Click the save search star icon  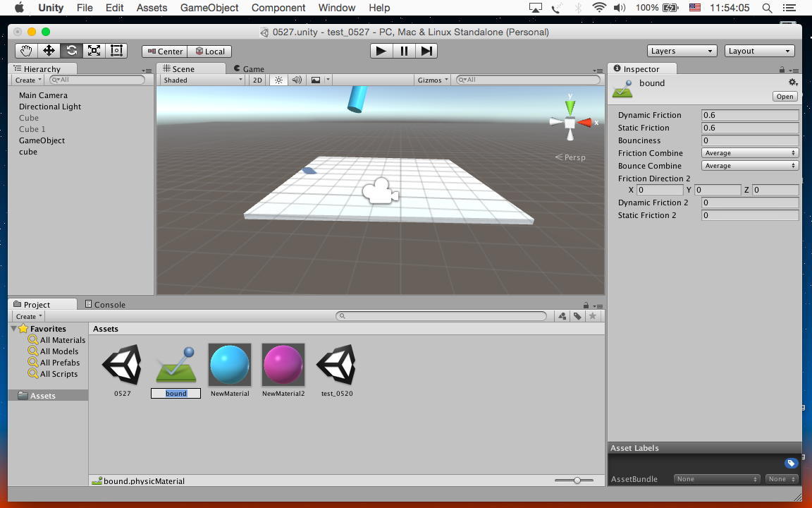592,316
